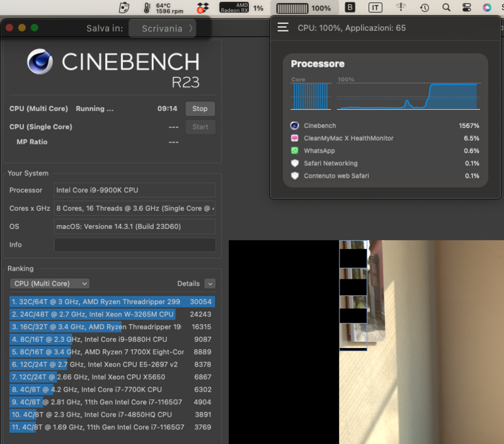Select ranking row AMD Ryzen 7 1700X

click(x=112, y=352)
